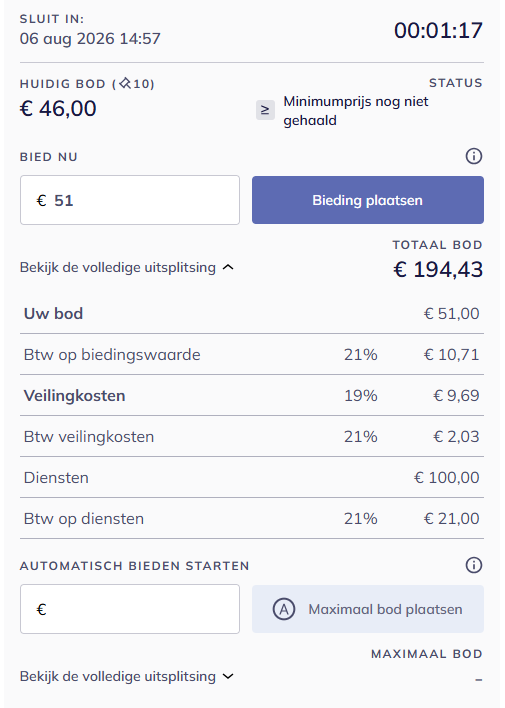Click the greater-or-equal status icon

point(265,110)
